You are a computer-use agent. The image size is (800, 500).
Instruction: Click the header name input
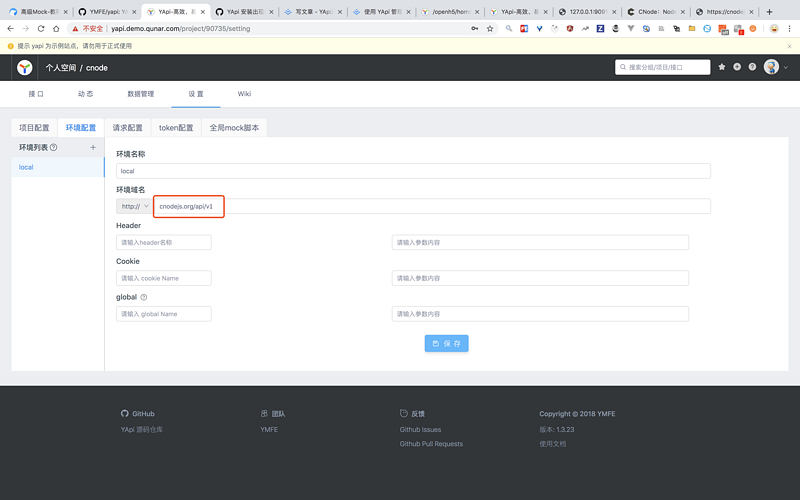pyautogui.click(x=164, y=242)
